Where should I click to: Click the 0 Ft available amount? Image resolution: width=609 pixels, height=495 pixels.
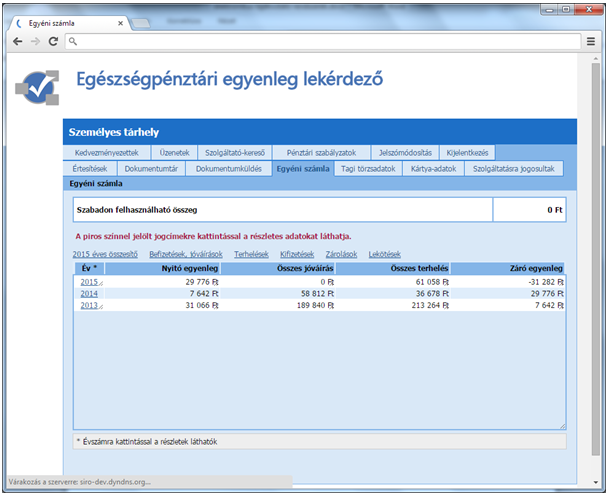click(555, 210)
